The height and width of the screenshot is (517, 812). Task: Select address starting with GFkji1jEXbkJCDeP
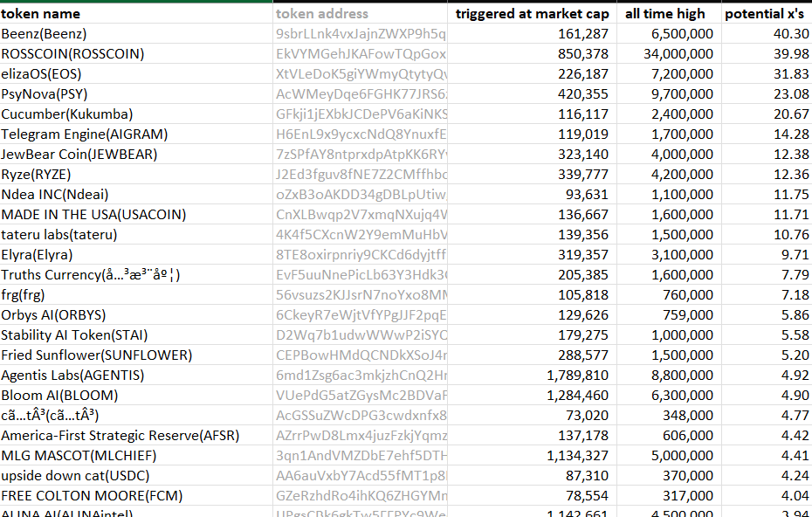(x=360, y=114)
